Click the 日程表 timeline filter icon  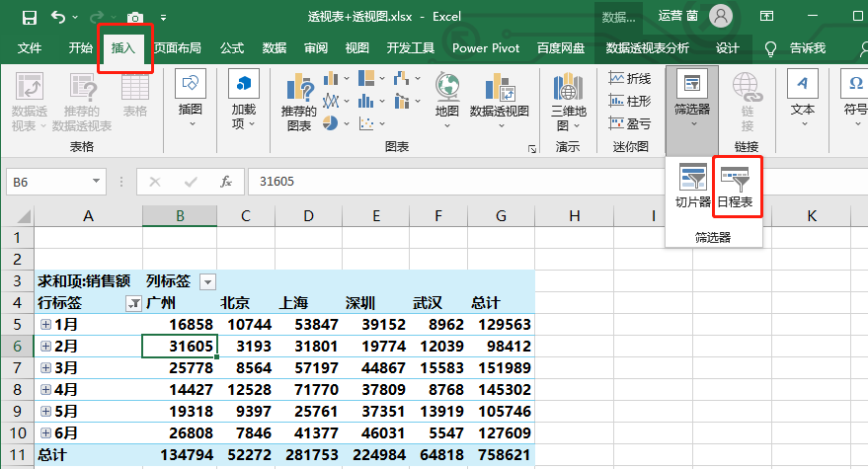point(736,187)
